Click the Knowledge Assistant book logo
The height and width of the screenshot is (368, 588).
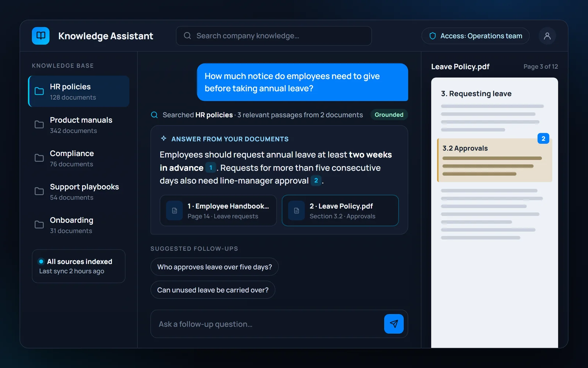tap(41, 36)
